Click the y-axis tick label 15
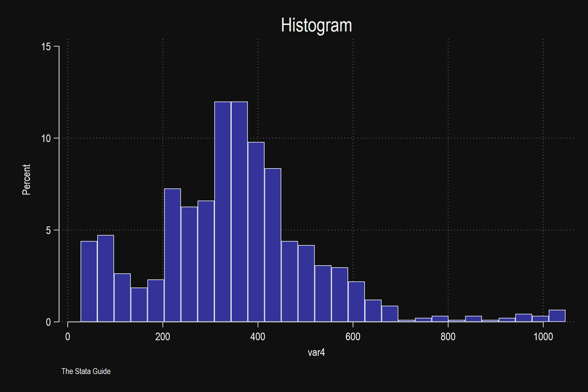This screenshot has height=392, width=588. pos(46,47)
